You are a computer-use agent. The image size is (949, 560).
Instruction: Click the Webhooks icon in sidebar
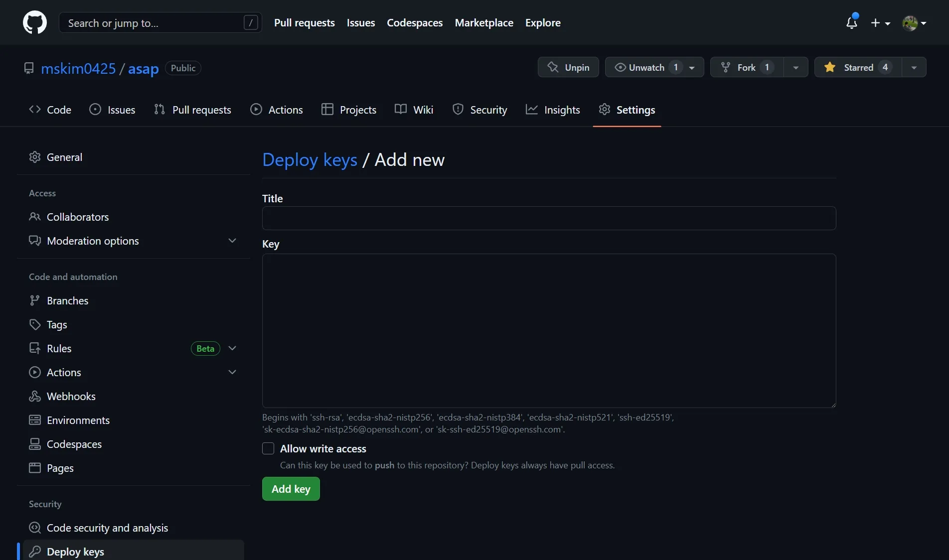[35, 397]
